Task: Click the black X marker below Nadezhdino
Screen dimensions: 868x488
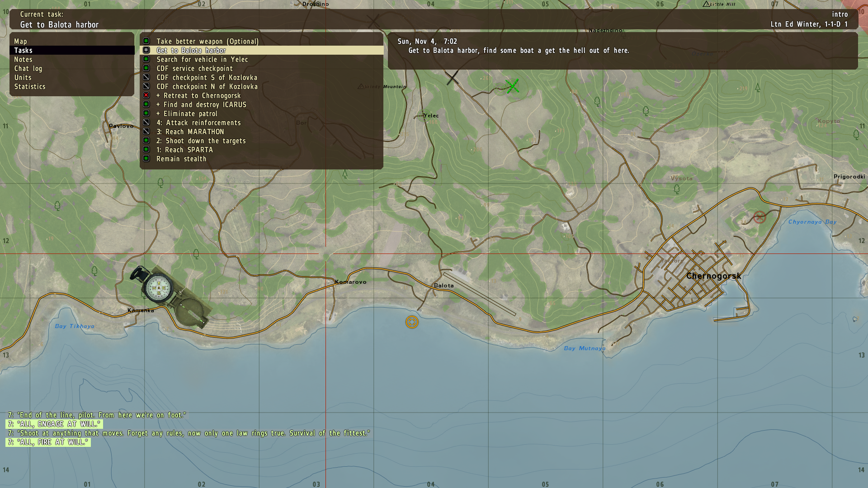Action: pos(453,78)
